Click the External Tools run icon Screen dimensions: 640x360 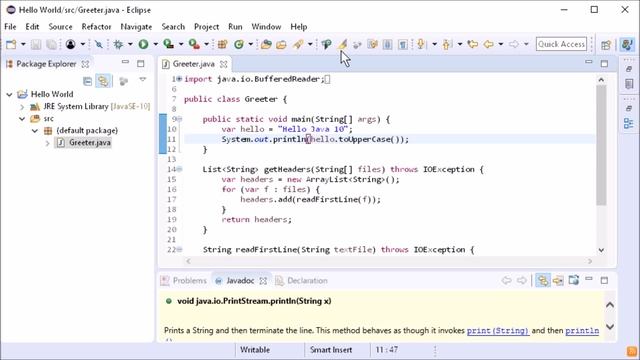point(194,44)
